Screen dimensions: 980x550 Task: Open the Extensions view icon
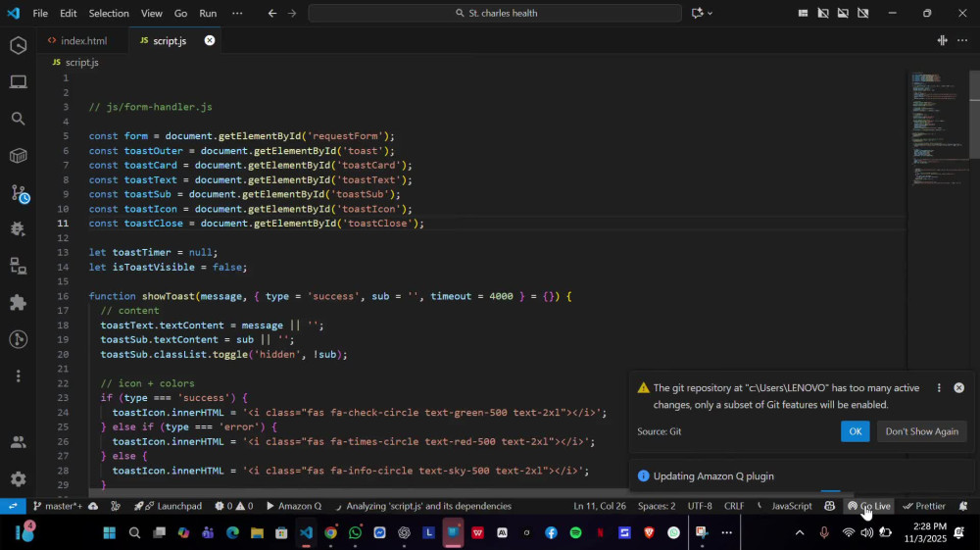click(x=18, y=303)
